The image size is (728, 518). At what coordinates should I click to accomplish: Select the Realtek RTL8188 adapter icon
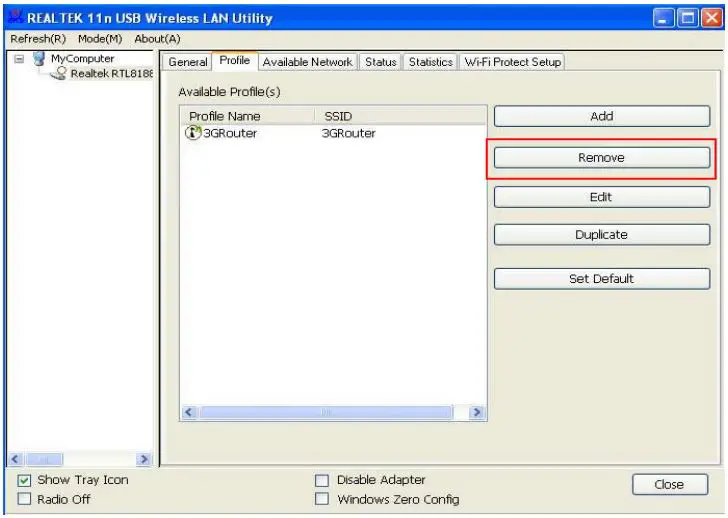(x=59, y=73)
